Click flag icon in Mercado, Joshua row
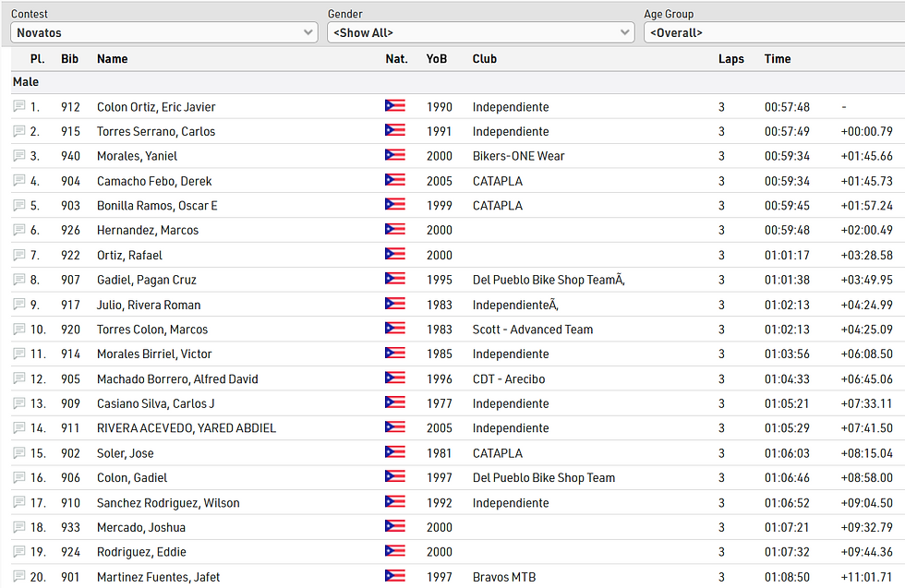The image size is (905, 588). click(x=394, y=527)
